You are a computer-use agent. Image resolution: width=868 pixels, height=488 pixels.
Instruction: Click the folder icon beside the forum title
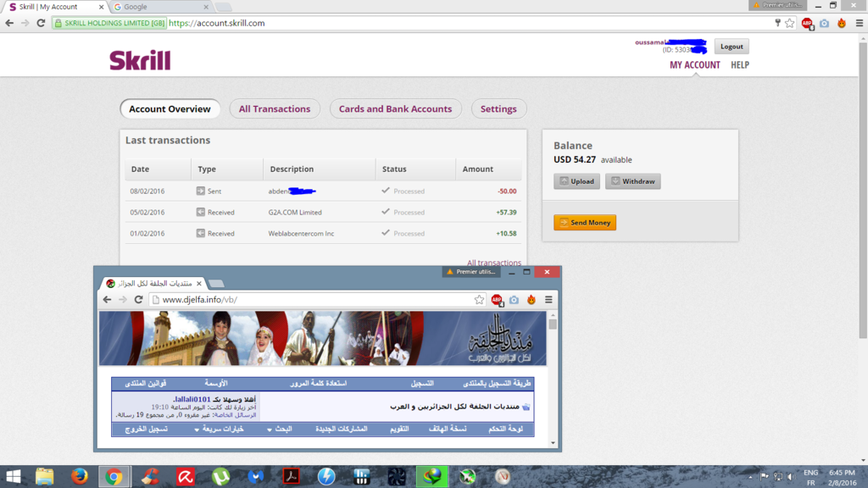click(526, 407)
